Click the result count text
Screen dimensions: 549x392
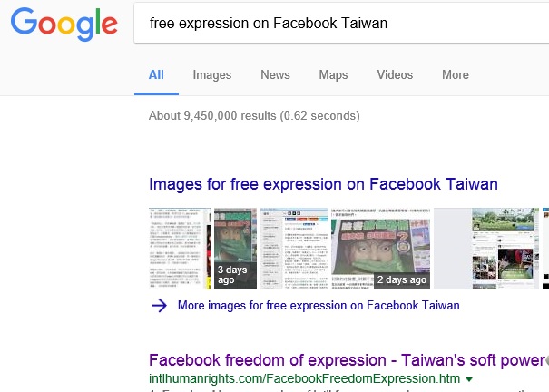click(x=254, y=116)
